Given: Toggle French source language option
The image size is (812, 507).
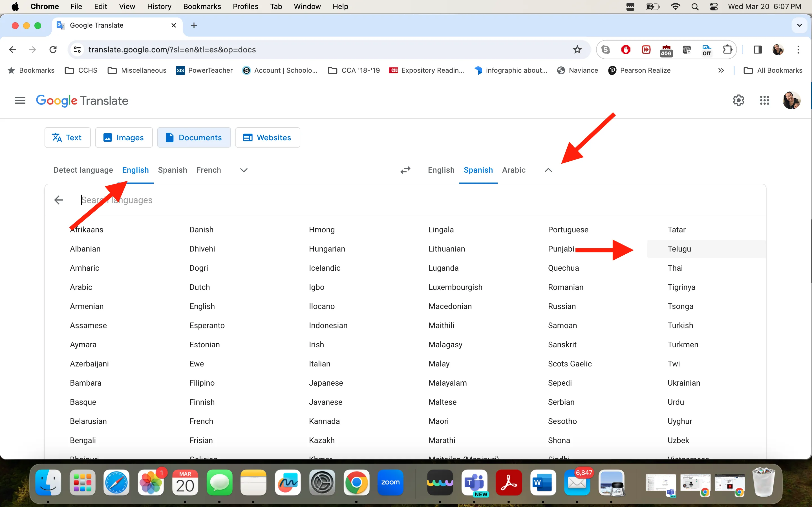Looking at the screenshot, I should [x=209, y=170].
